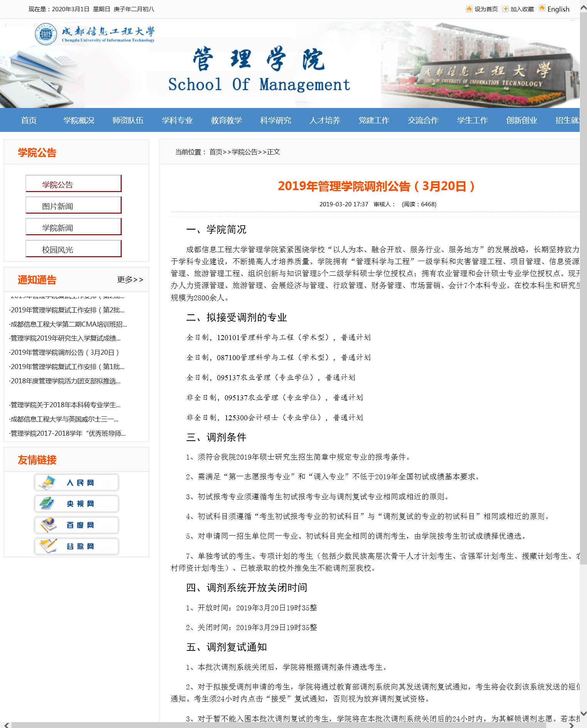The image size is (587, 728).
Task: Open 党建工作 menu item
Action: coord(374,120)
